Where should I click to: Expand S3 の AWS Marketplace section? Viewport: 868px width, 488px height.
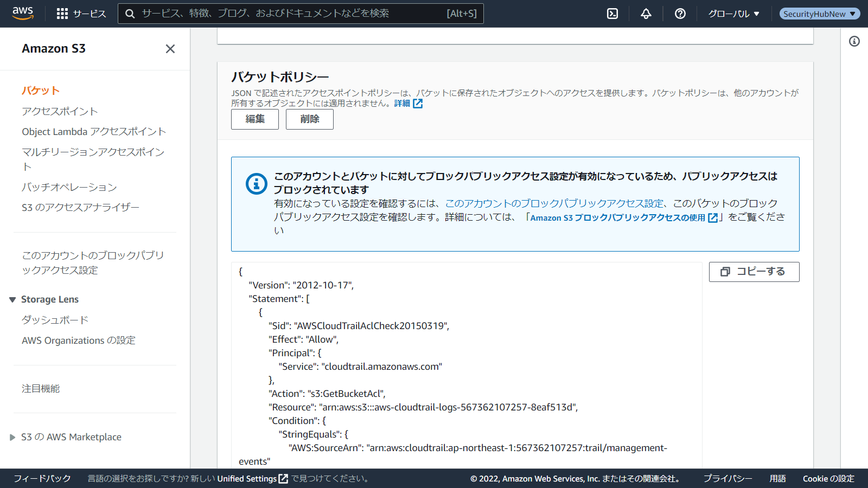12,438
